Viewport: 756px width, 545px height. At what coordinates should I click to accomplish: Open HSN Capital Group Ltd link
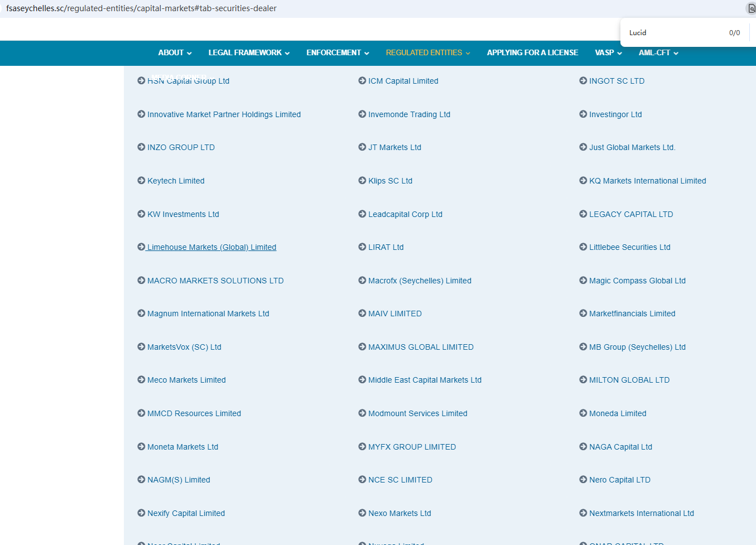tap(188, 81)
